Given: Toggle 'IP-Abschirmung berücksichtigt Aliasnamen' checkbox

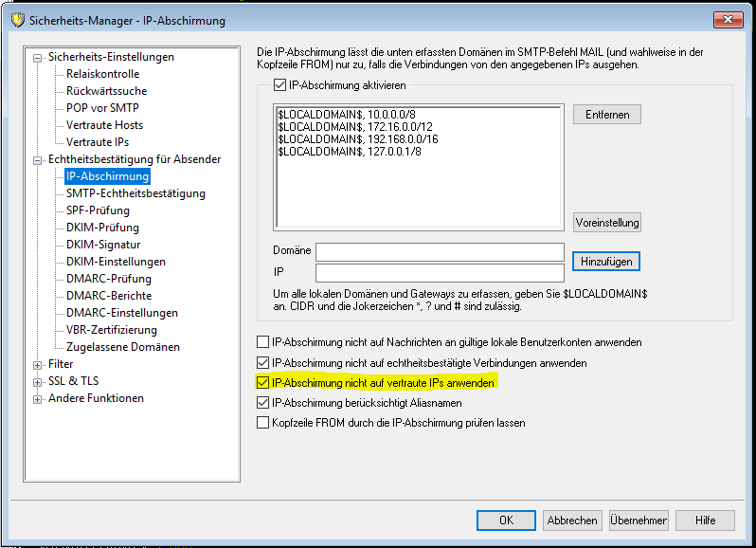Looking at the screenshot, I should click(x=263, y=403).
